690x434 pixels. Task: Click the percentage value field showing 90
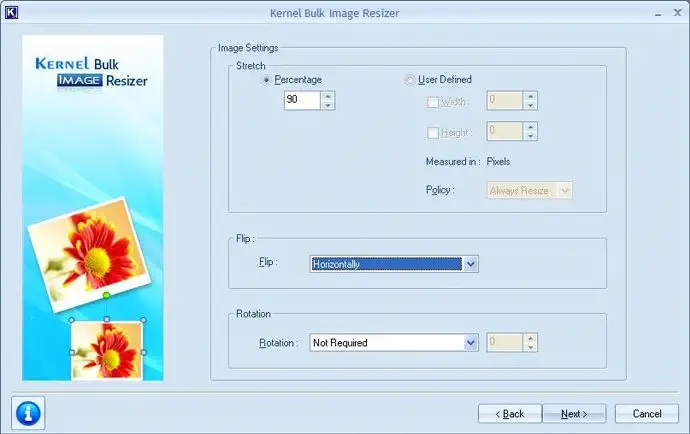[x=302, y=100]
